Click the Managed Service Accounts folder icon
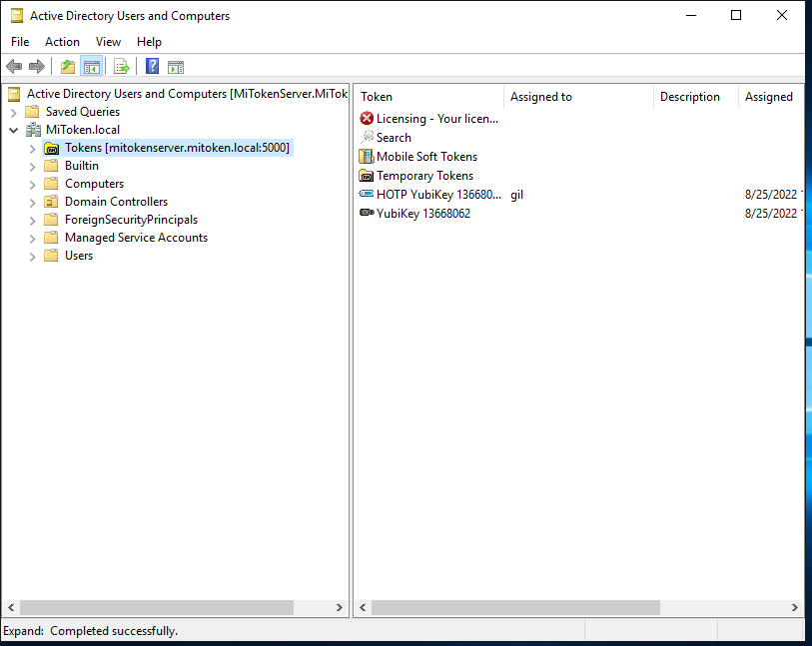Image resolution: width=812 pixels, height=646 pixels. (51, 238)
